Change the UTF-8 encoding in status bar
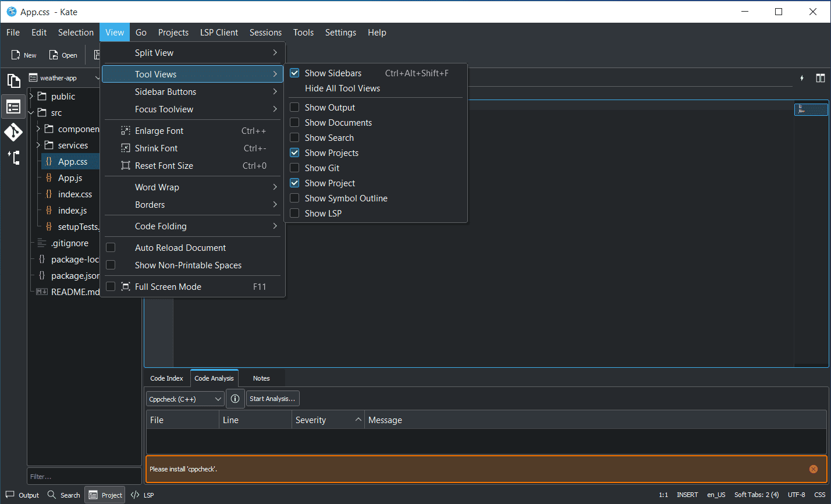Screen dimensions: 831x504 [x=797, y=495]
